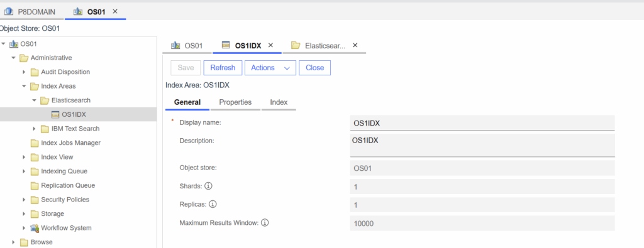Click the Audit Disposition folder icon
The width and height of the screenshot is (644, 248).
(x=35, y=72)
